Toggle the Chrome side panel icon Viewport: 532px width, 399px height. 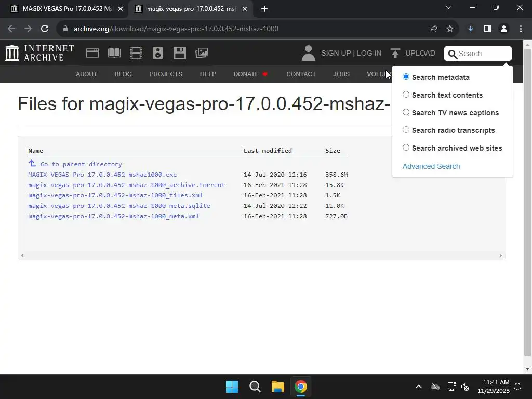(x=487, y=29)
